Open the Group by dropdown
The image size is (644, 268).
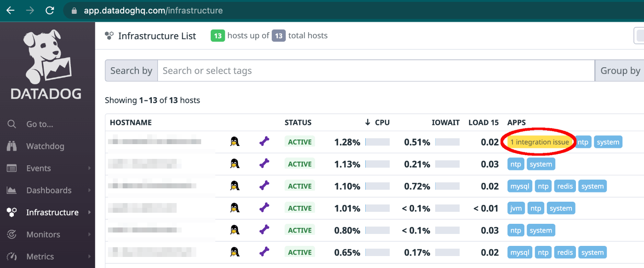tap(620, 70)
